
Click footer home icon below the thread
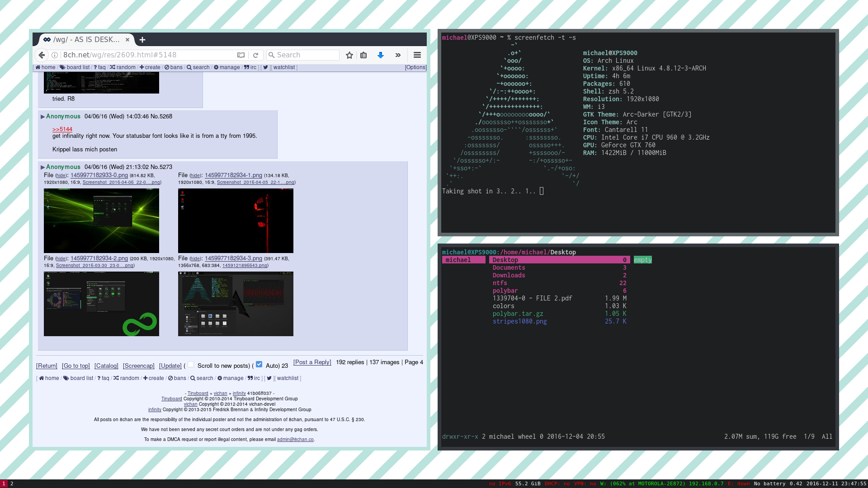pos(42,378)
